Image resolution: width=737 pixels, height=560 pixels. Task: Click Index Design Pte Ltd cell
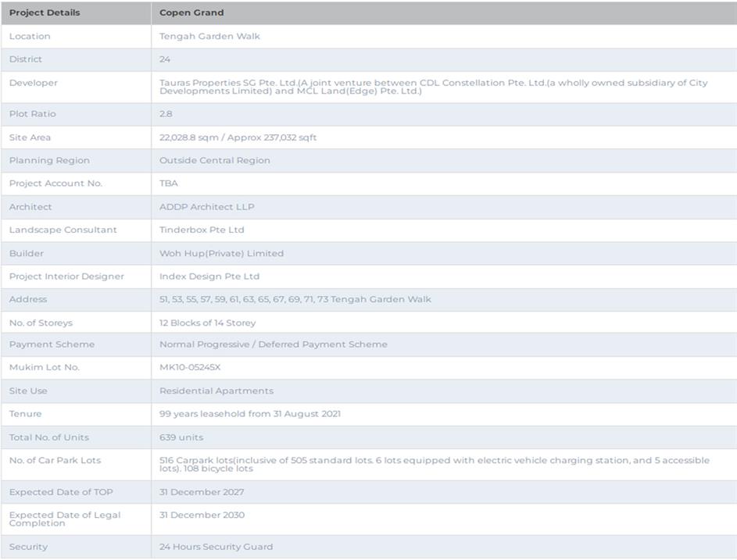pyautogui.click(x=209, y=276)
